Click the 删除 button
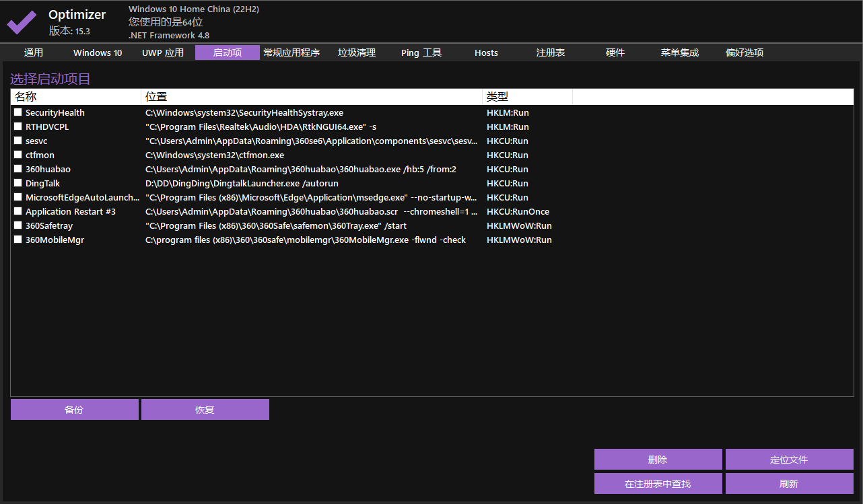Image resolution: width=863 pixels, height=504 pixels. [658, 459]
